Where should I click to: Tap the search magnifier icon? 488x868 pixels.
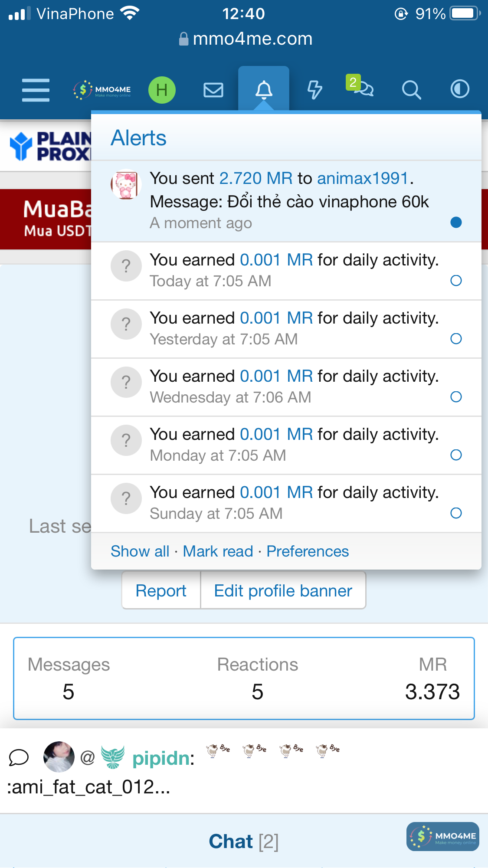click(411, 90)
